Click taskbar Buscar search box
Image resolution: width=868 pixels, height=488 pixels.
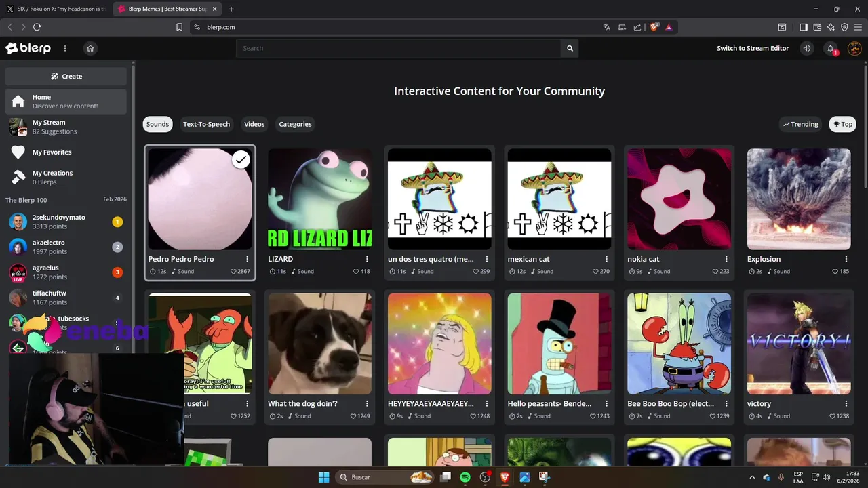(384, 477)
